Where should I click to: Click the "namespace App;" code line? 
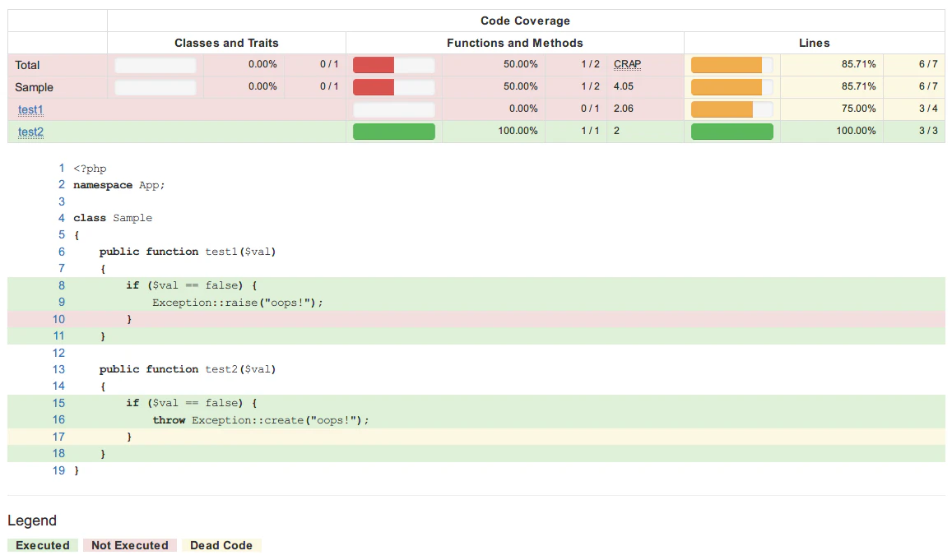[x=119, y=185]
